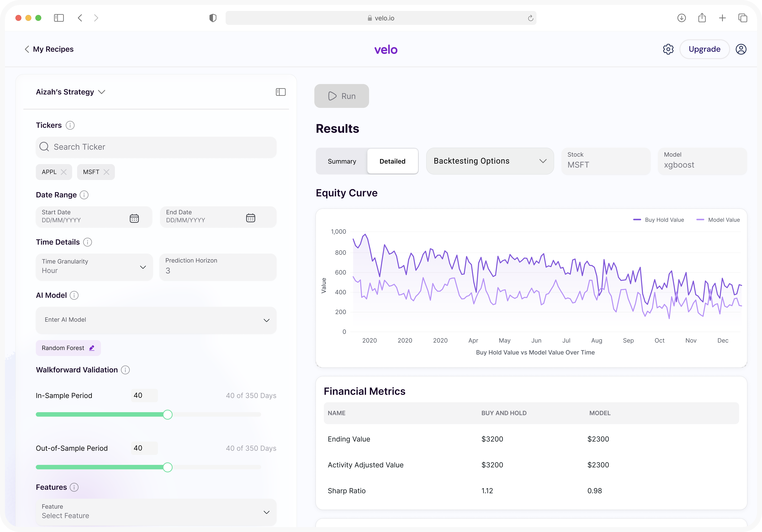This screenshot has width=762, height=532.
Task: Click the Start Date field
Action: pos(94,217)
